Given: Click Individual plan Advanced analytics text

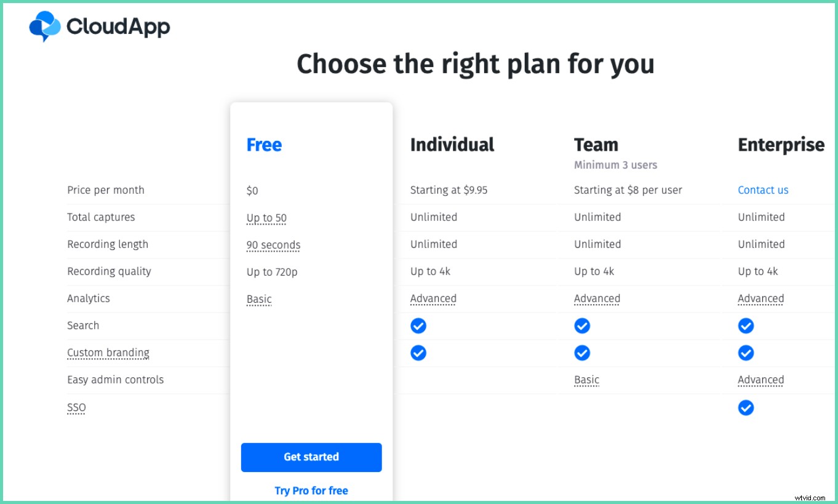Looking at the screenshot, I should pos(433,298).
